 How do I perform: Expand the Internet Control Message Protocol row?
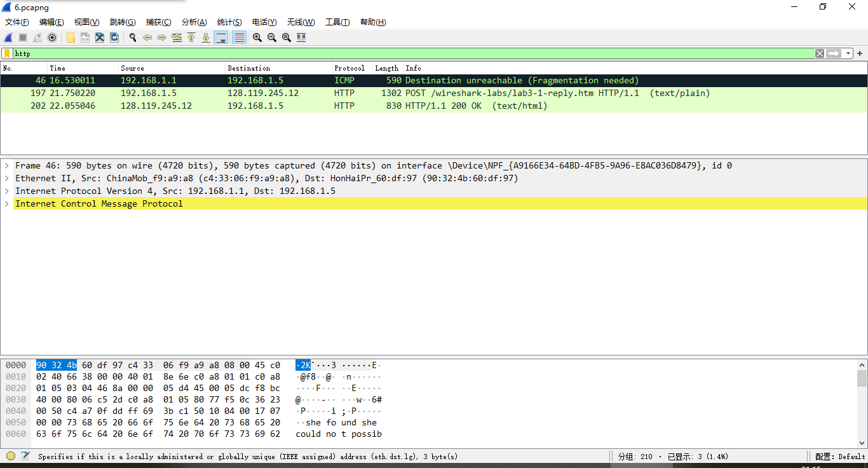click(7, 203)
